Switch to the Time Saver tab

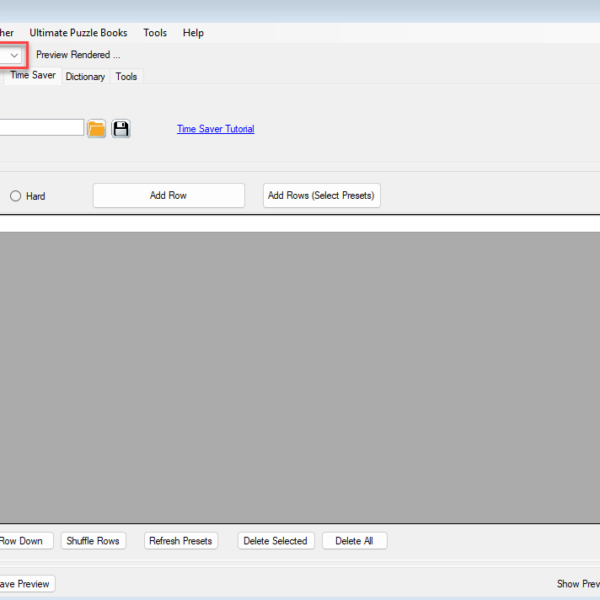pos(32,76)
